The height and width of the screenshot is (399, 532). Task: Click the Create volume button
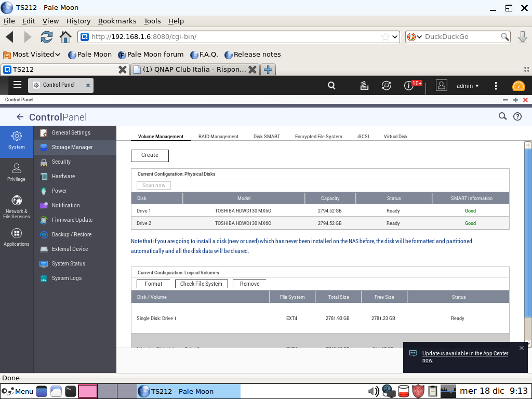coord(150,155)
